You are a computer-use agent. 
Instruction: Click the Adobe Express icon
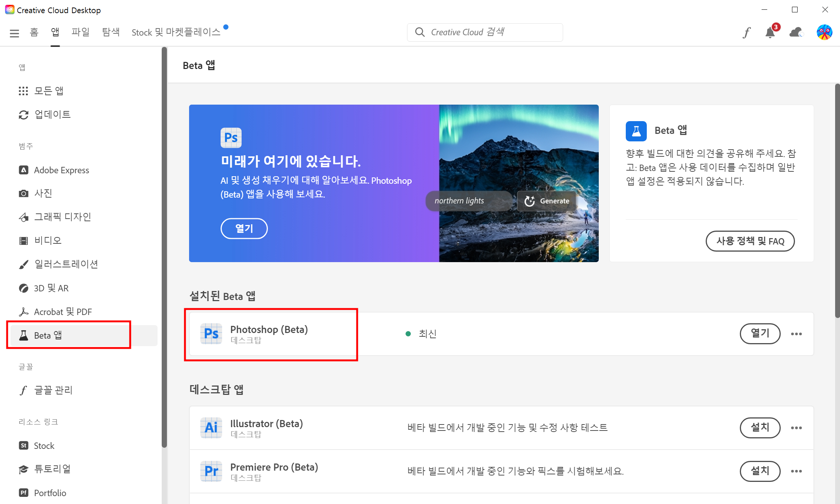tap(23, 170)
